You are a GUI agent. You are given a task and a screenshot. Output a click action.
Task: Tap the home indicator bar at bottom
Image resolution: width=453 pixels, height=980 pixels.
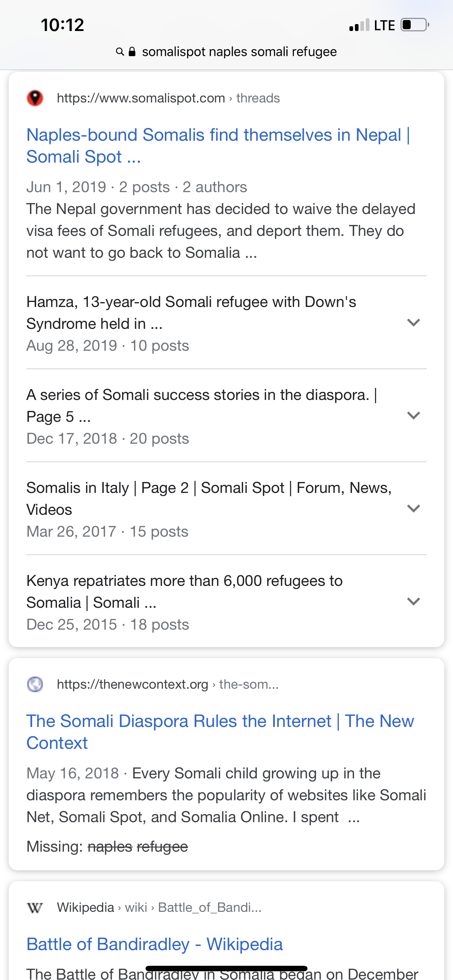226,969
